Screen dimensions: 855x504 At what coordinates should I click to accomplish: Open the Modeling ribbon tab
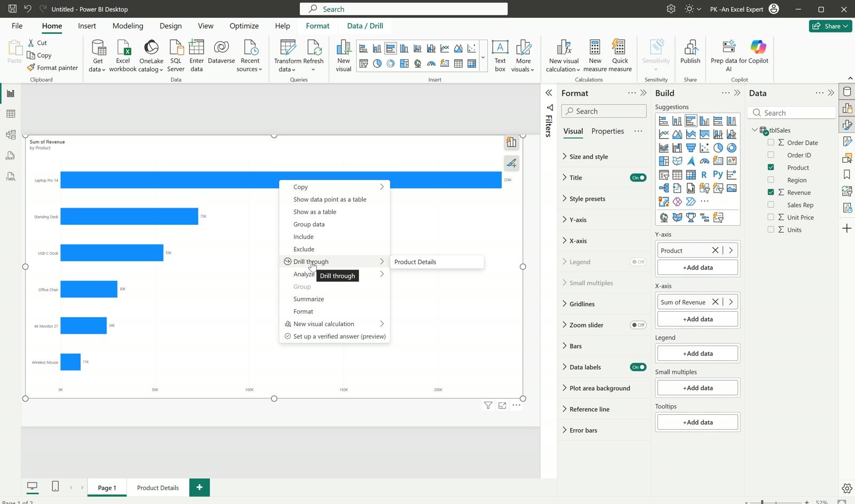point(128,26)
